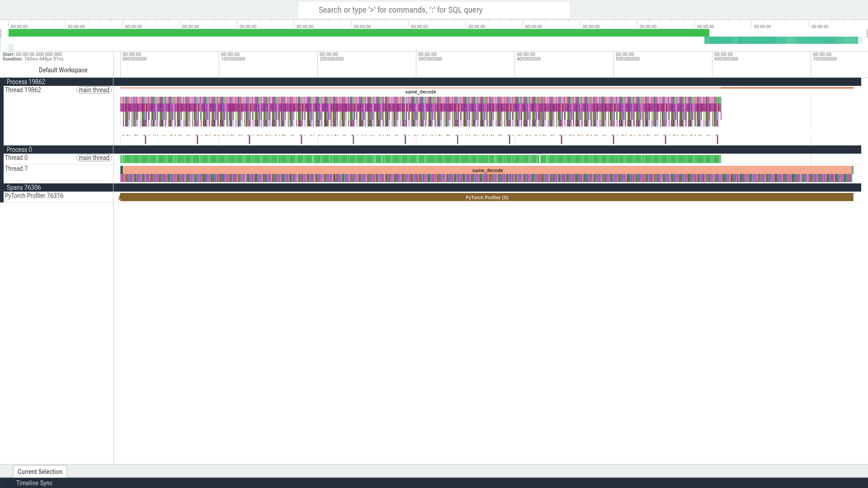Collapse the Process 0 track group

pyautogui.click(x=19, y=150)
